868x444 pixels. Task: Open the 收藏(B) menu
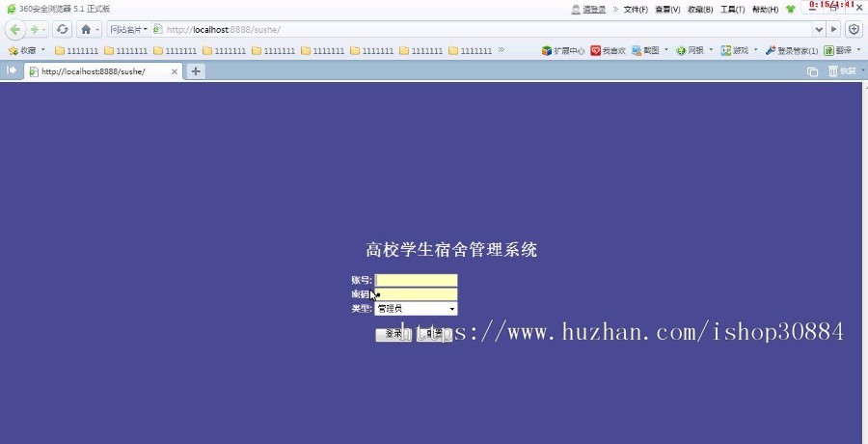(700, 10)
